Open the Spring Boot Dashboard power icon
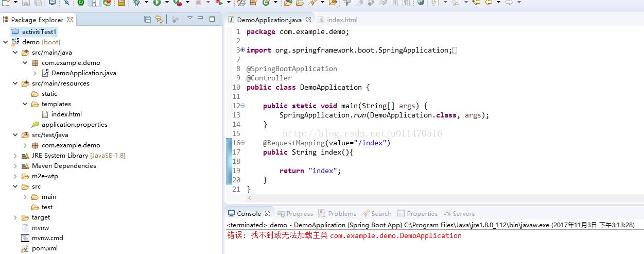The image size is (644, 254). 81,3
